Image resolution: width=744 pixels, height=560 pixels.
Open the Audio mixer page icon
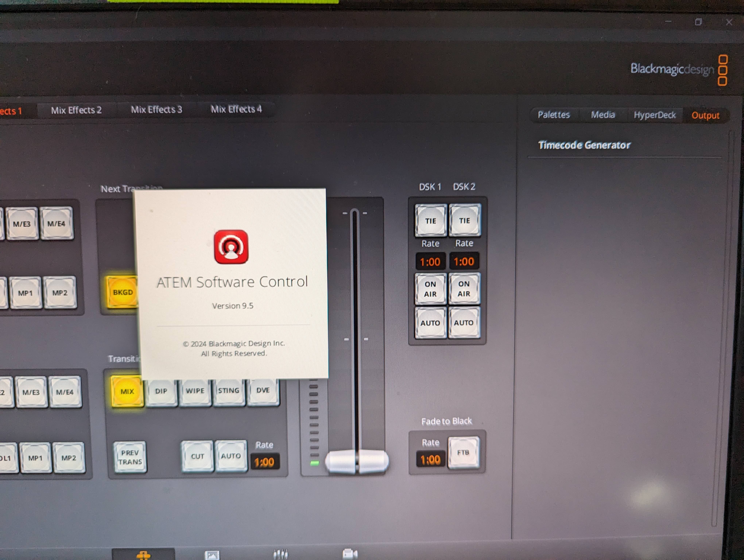[x=280, y=554]
